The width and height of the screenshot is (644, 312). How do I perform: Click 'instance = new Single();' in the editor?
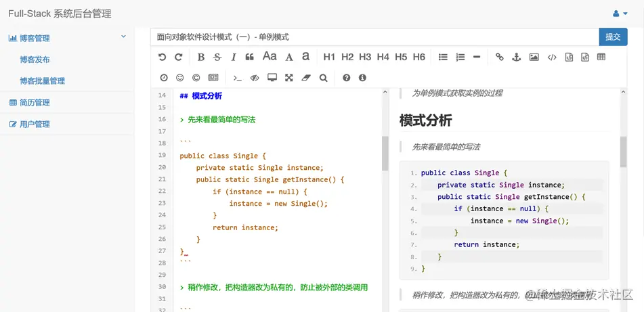click(278, 204)
